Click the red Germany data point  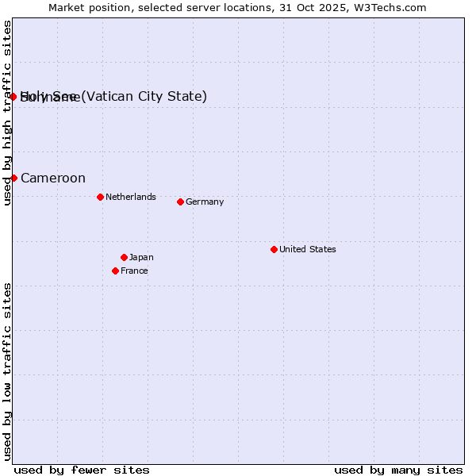180,202
